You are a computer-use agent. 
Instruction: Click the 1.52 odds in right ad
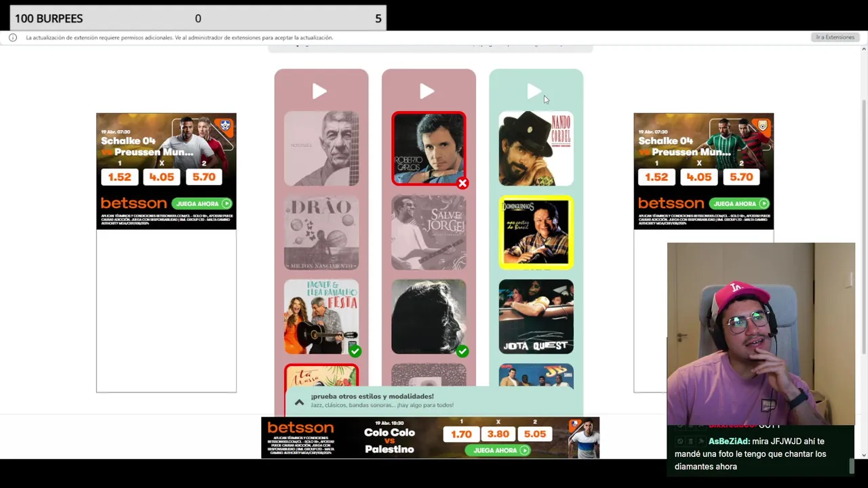point(656,177)
